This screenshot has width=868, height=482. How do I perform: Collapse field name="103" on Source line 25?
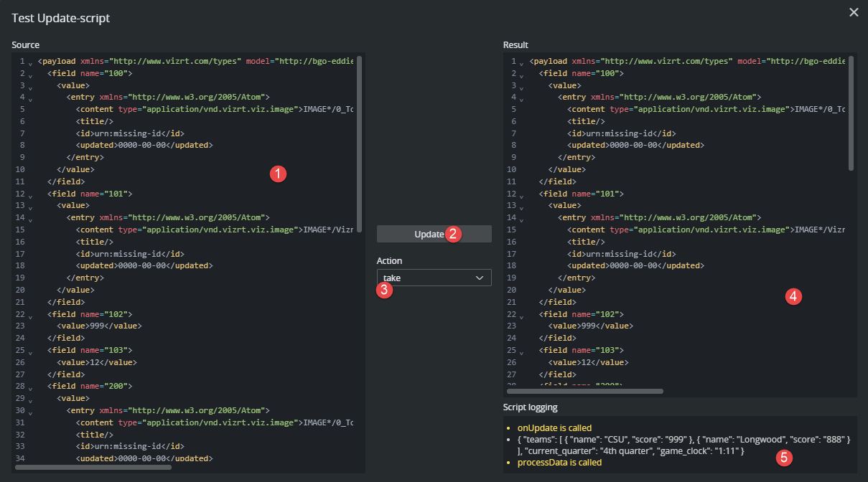pyautogui.click(x=29, y=351)
